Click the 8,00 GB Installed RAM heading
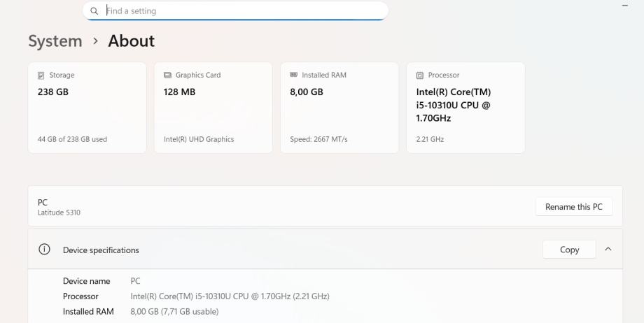The image size is (644, 323). coord(306,92)
